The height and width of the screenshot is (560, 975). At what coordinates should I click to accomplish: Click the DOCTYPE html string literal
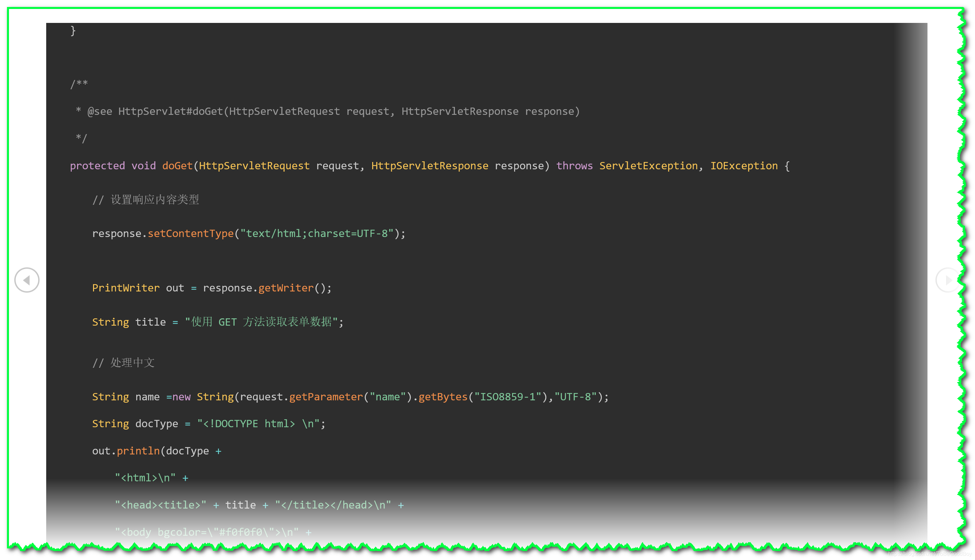258,424
